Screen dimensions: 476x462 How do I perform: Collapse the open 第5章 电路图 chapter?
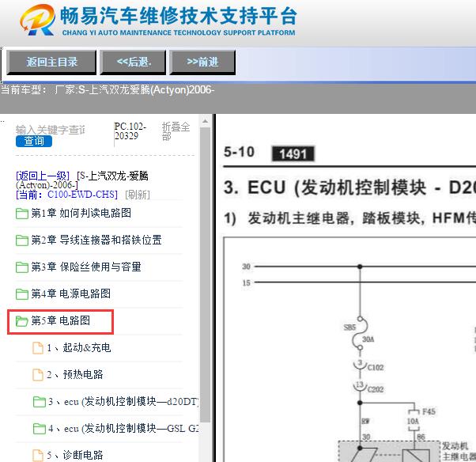pyautogui.click(x=22, y=321)
